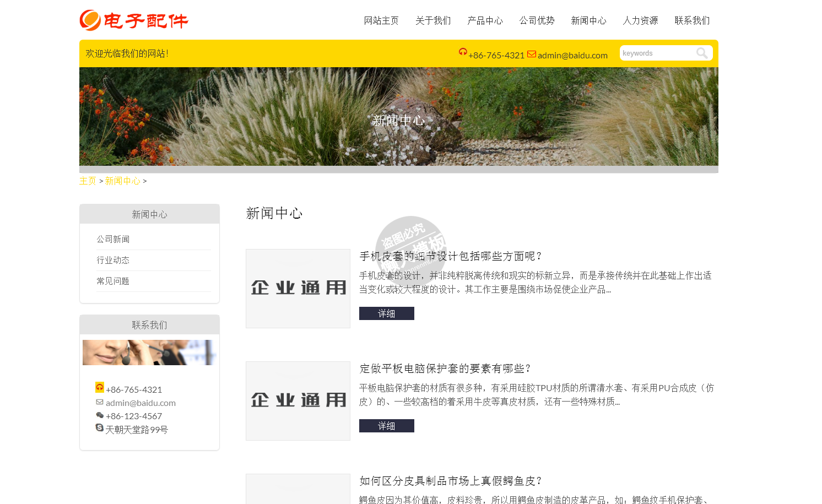Open 常见问题 in the sidebar
822x504 pixels.
[113, 281]
